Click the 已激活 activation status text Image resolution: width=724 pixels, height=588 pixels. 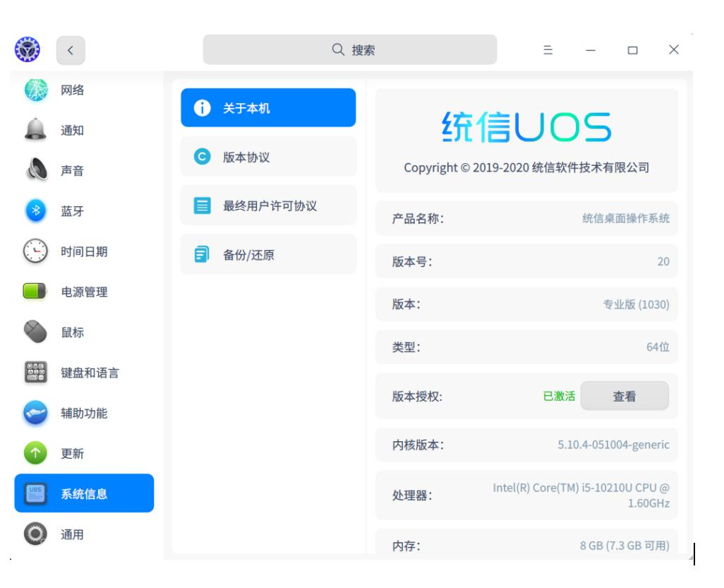click(559, 396)
